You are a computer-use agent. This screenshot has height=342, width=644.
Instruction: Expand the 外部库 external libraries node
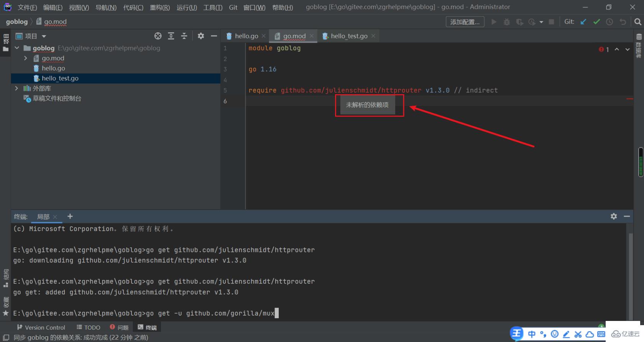pyautogui.click(x=16, y=88)
